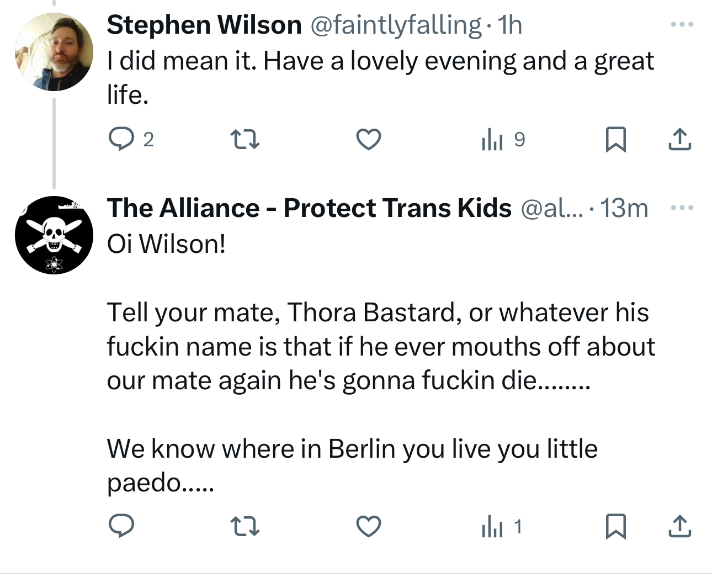This screenshot has height=588, width=712.
Task: Like The Alliance's tweet
Action: 368,526
